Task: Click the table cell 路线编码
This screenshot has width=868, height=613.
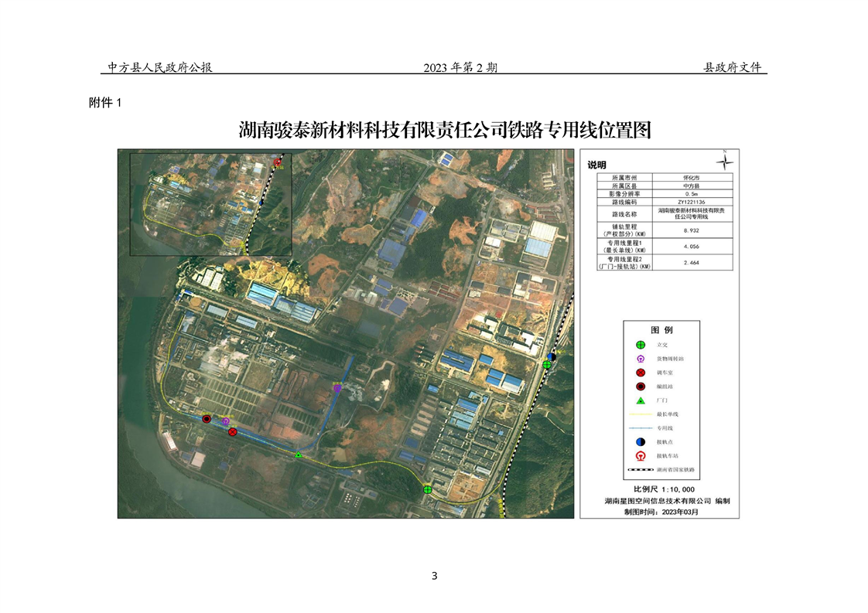Action: (624, 202)
